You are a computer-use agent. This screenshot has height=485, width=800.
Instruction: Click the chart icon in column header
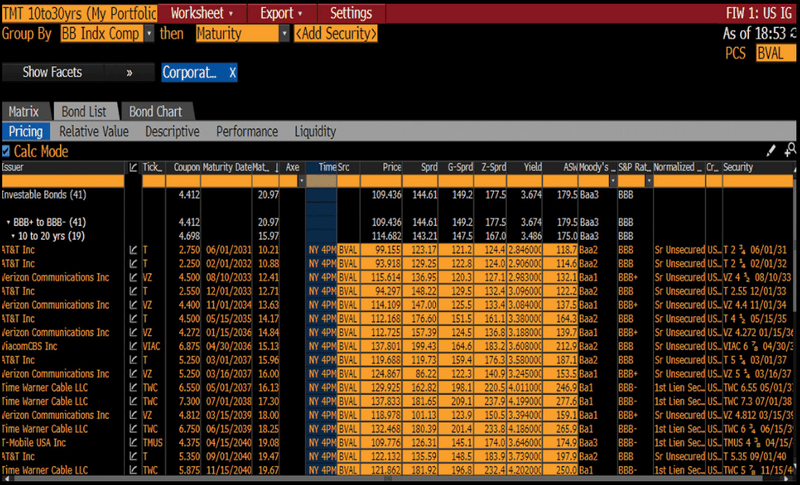coord(133,167)
